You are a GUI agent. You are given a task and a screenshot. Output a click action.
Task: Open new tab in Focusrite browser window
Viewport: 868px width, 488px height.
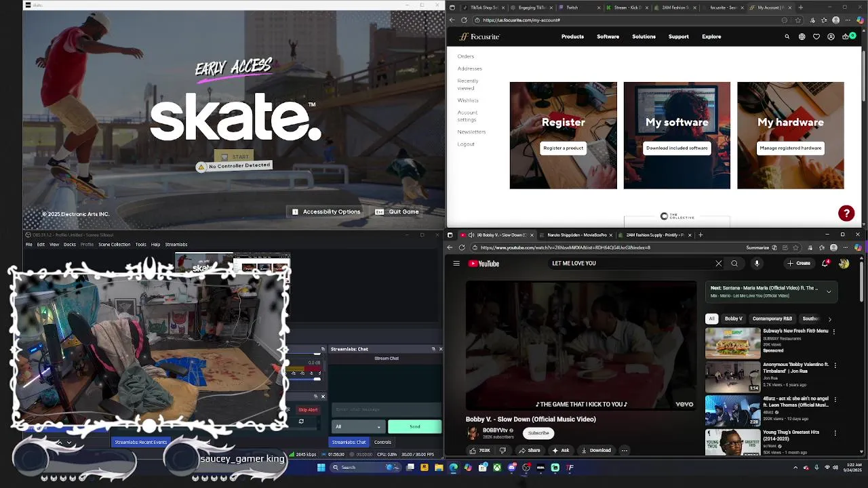coord(801,7)
